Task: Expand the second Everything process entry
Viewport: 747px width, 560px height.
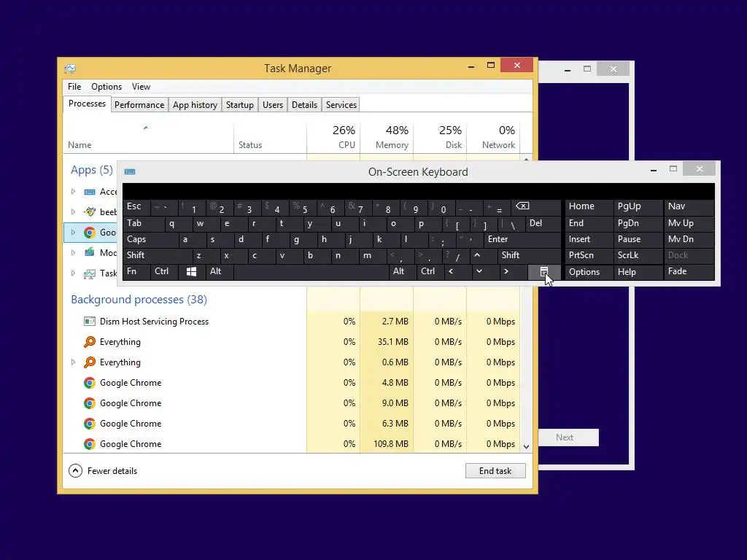Action: (74, 362)
